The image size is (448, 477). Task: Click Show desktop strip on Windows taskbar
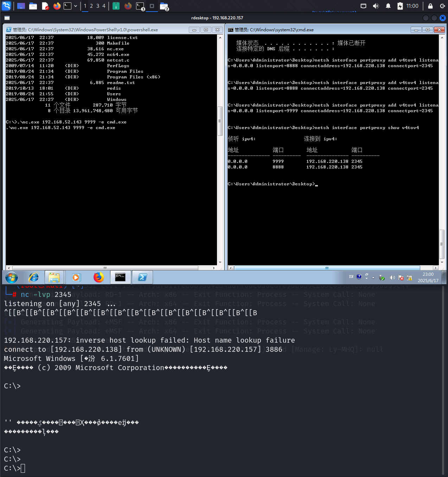pyautogui.click(x=444, y=278)
